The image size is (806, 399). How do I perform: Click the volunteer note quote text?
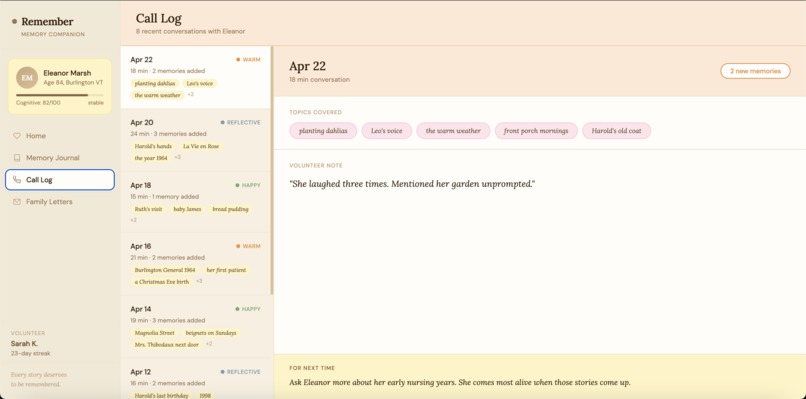(412, 184)
